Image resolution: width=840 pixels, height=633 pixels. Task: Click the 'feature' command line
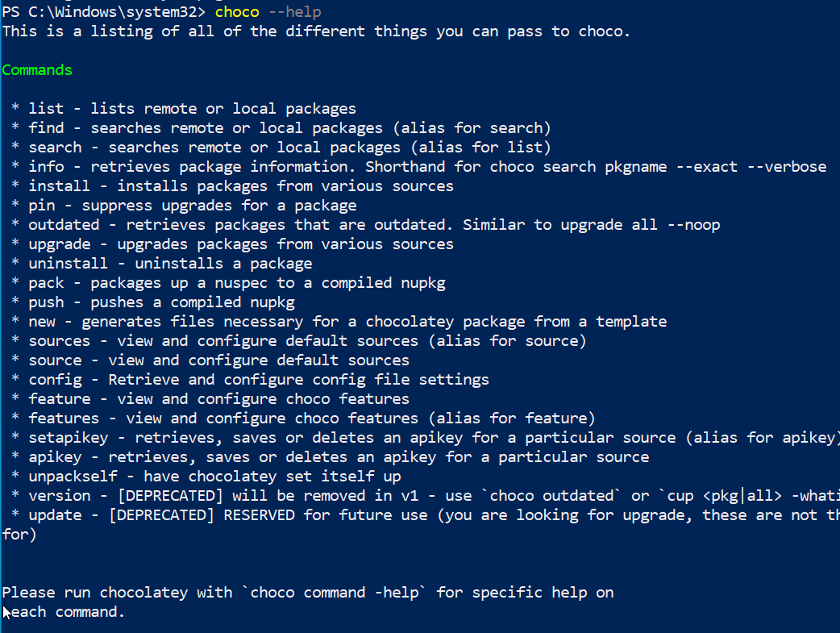(x=210, y=399)
